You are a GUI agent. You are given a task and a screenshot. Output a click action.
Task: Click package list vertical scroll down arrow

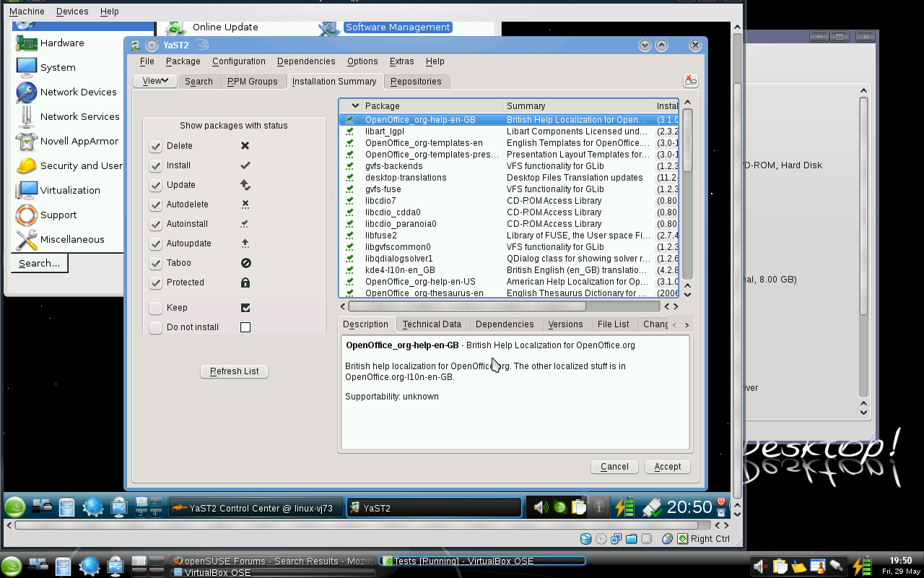[687, 294]
